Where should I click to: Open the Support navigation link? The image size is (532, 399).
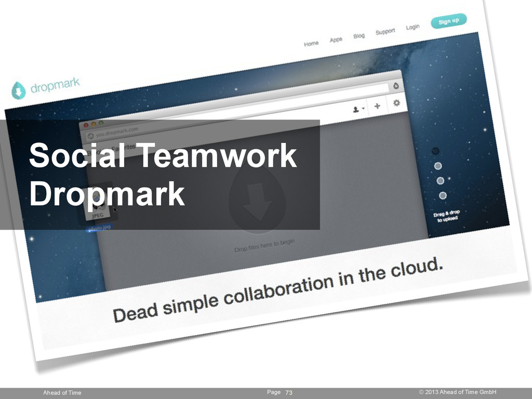(385, 32)
